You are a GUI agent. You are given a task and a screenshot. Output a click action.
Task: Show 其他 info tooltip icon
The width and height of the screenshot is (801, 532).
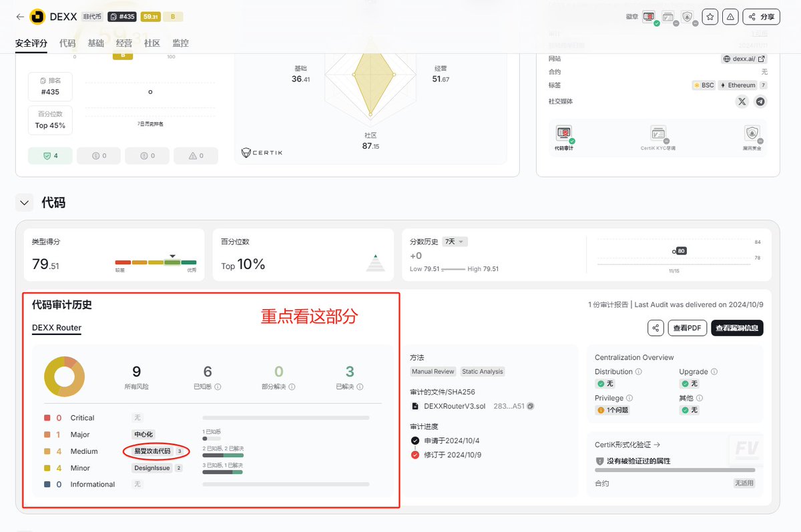pyautogui.click(x=699, y=398)
